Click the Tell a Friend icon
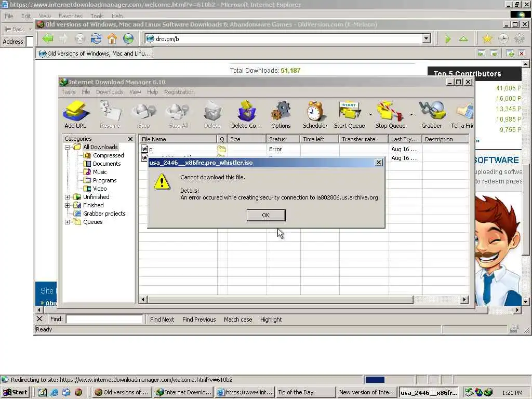The image size is (532, 399). (x=464, y=111)
